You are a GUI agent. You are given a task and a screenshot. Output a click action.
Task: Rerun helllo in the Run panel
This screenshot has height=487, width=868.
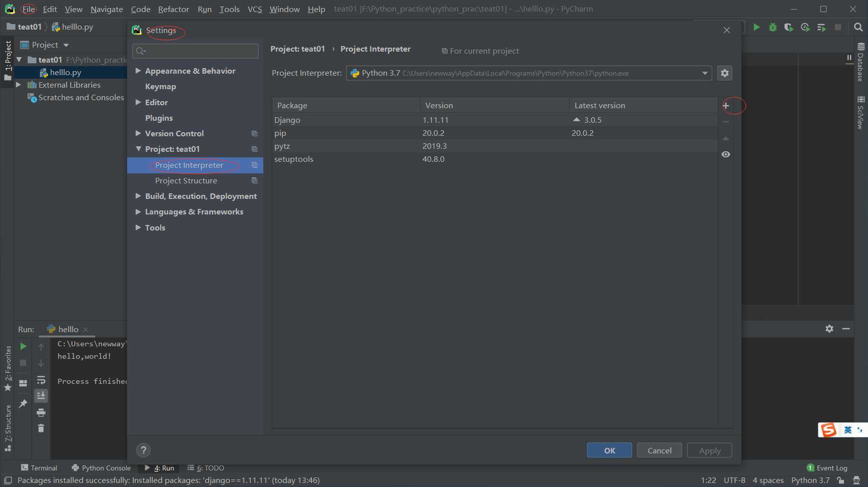click(x=23, y=346)
